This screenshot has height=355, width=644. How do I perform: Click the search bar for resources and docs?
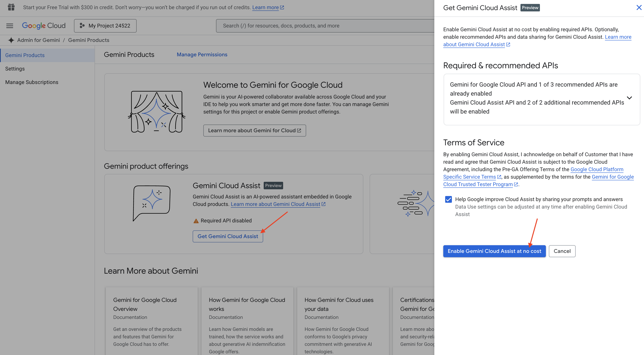pyautogui.click(x=325, y=26)
